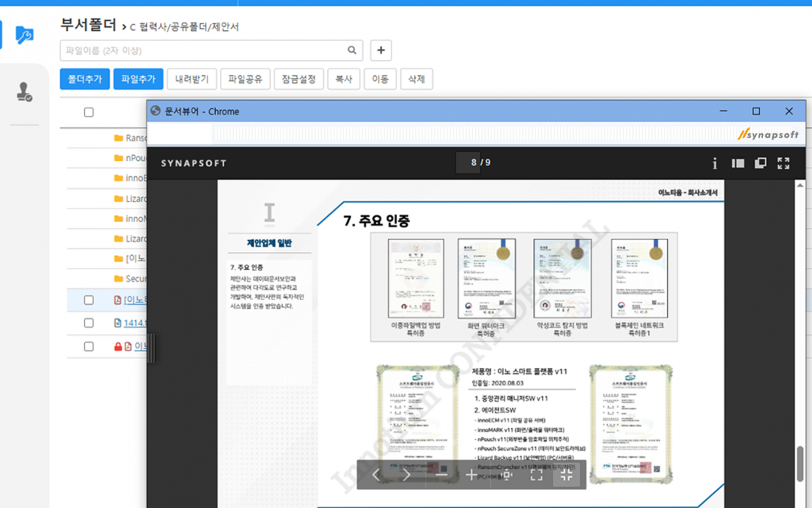The image size is (812, 508).
Task: Open the department folder wrench icon in sidebar
Action: [x=24, y=35]
